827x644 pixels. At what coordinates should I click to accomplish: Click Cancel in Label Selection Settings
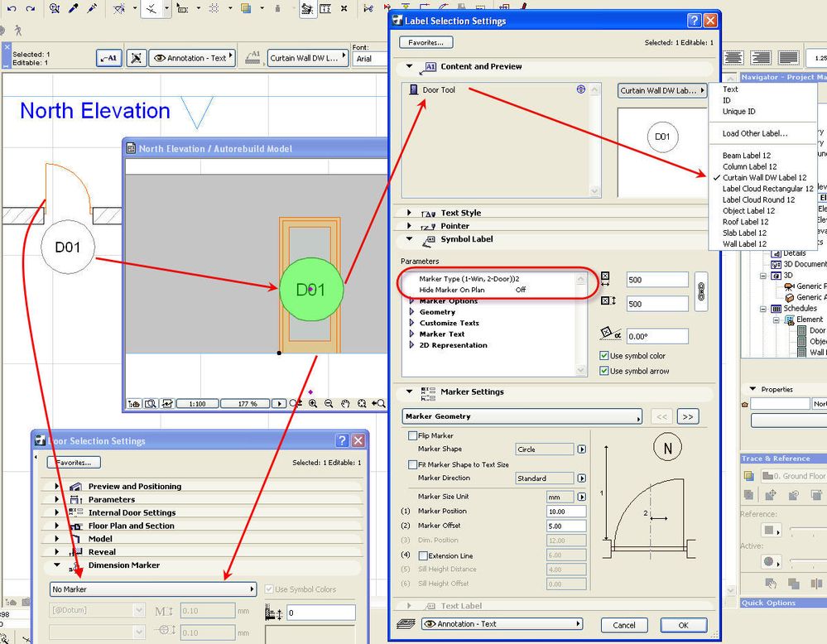click(624, 625)
